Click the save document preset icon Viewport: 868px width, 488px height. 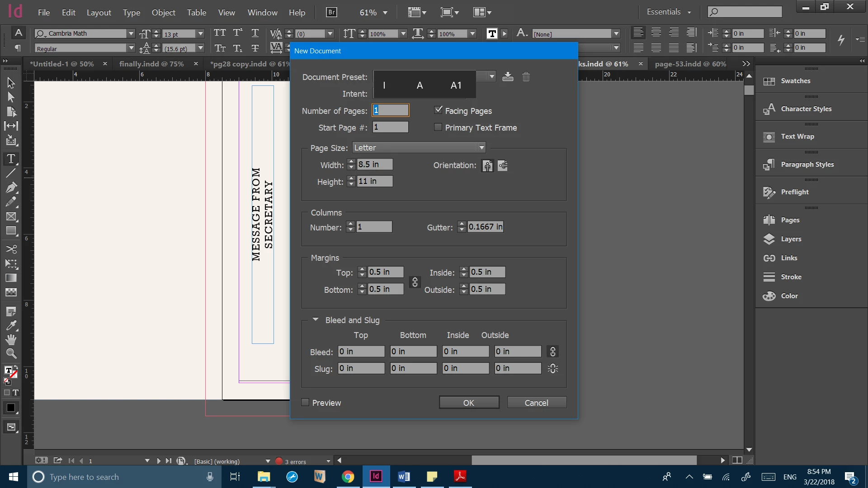coord(508,77)
